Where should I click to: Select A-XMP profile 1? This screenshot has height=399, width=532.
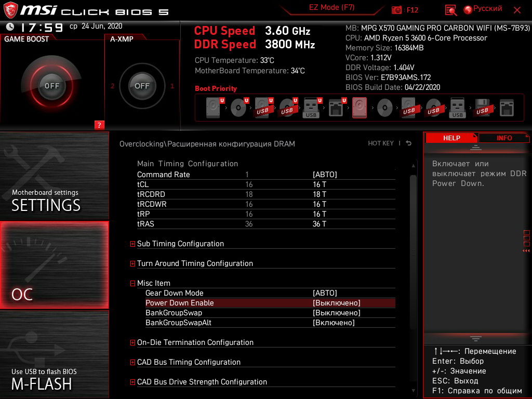(x=172, y=86)
